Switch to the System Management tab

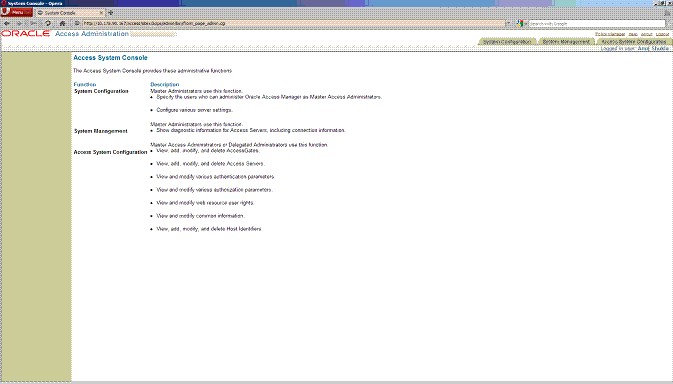pyautogui.click(x=566, y=42)
